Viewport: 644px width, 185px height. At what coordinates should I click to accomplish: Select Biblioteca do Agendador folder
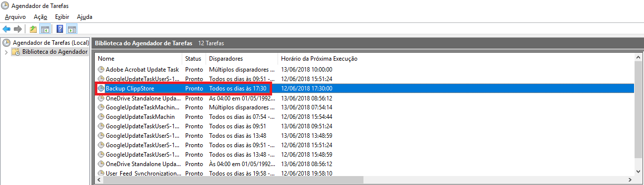pyautogui.click(x=55, y=52)
